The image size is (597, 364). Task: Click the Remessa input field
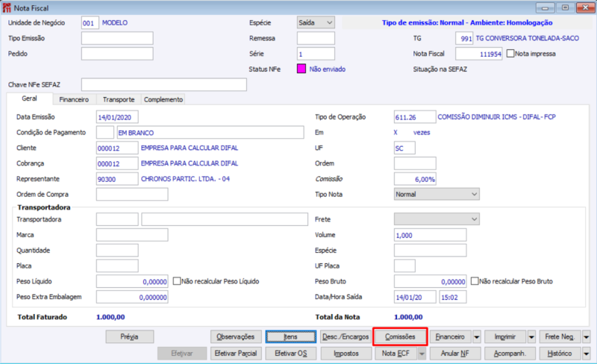[x=316, y=38]
